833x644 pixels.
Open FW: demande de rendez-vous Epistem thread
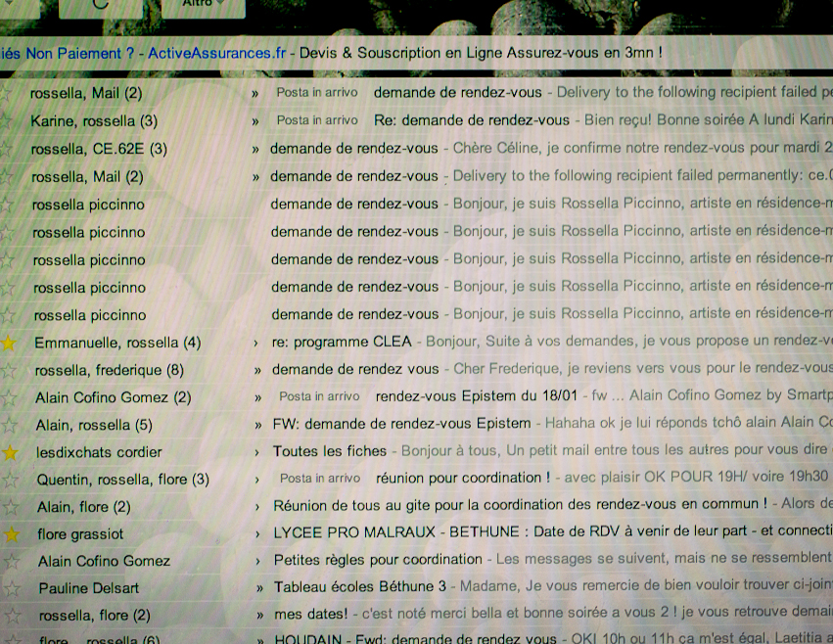(x=401, y=425)
